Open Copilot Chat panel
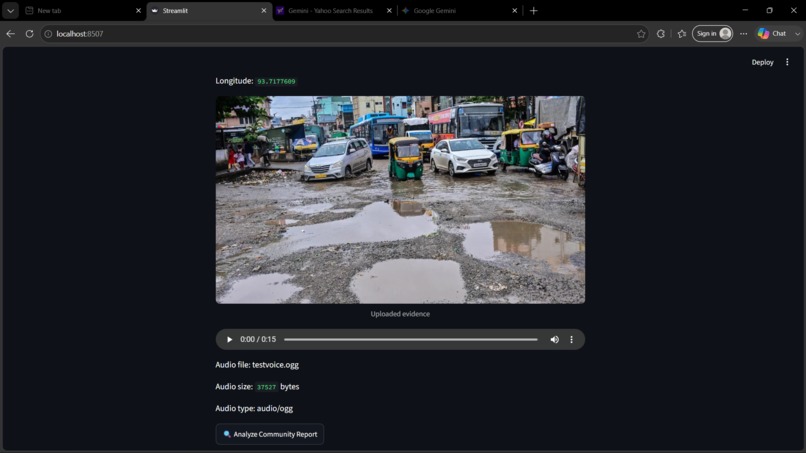 (772, 33)
